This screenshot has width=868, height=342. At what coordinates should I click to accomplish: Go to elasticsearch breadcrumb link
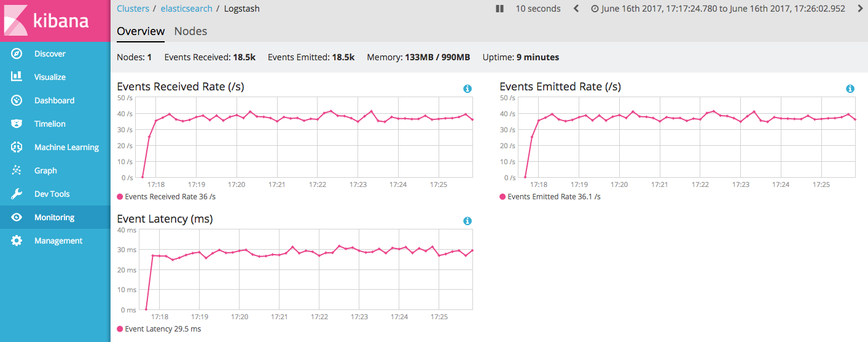(186, 9)
